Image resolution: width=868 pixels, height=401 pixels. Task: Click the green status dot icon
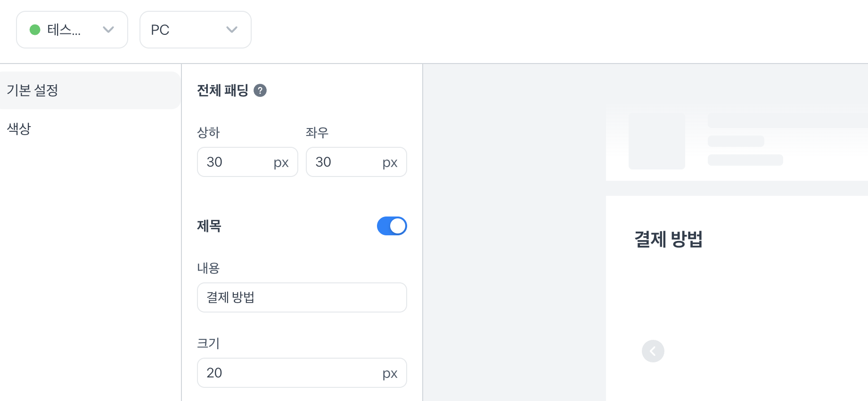point(35,30)
